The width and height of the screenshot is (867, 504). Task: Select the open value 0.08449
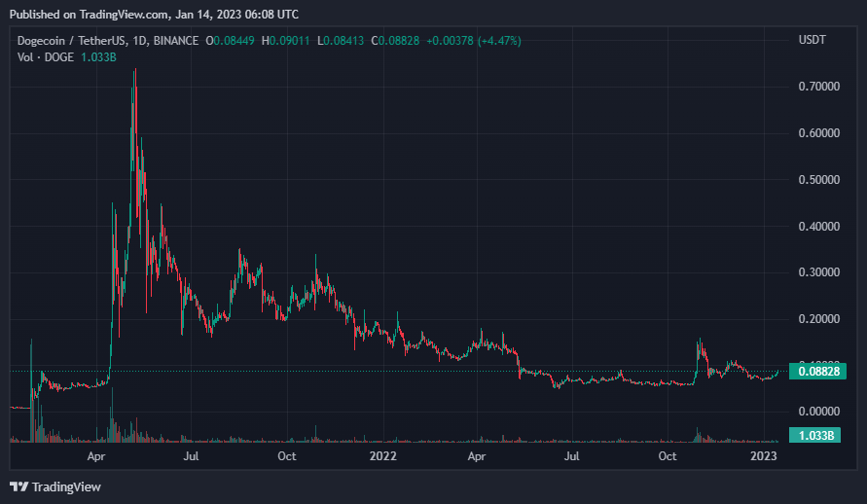coord(234,41)
